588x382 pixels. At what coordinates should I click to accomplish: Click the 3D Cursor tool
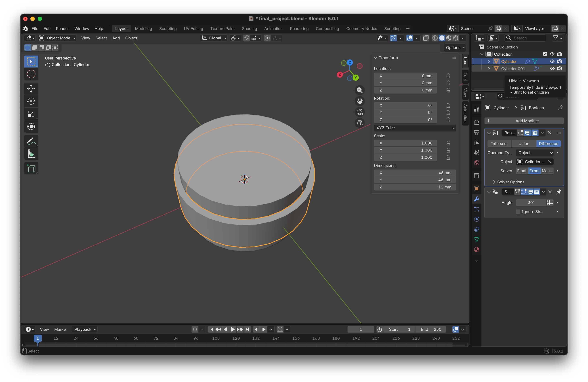(x=31, y=74)
